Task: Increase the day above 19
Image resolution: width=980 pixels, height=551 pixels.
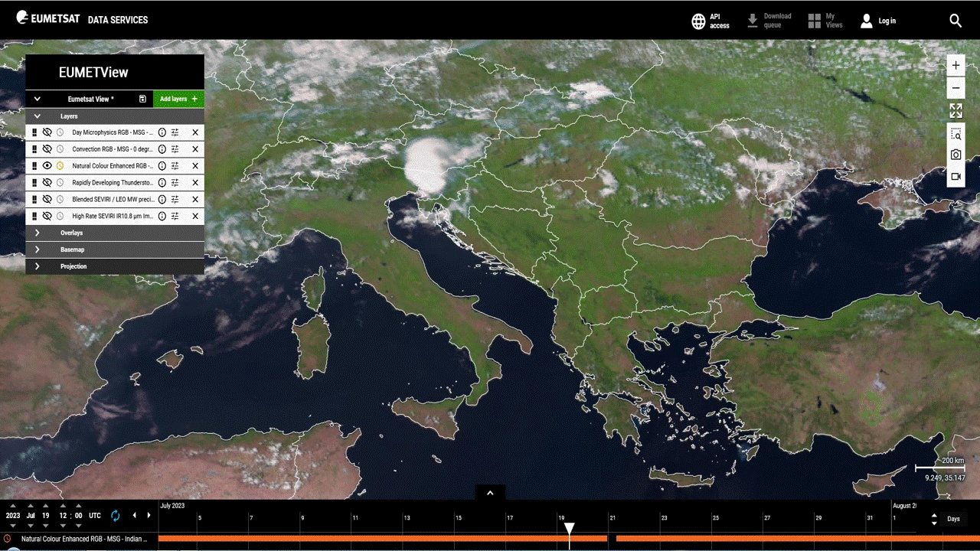Action: pos(46,506)
